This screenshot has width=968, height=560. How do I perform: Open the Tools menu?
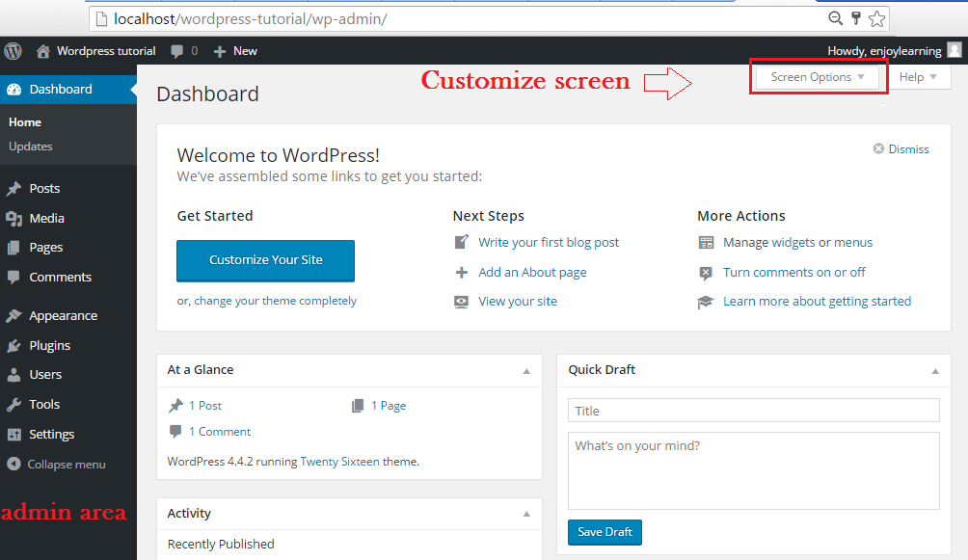[44, 405]
